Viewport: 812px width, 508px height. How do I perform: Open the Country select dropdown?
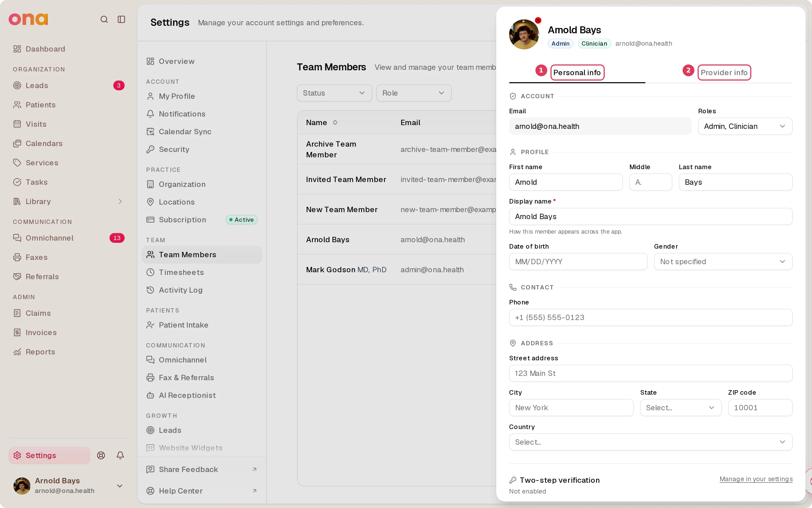point(650,442)
